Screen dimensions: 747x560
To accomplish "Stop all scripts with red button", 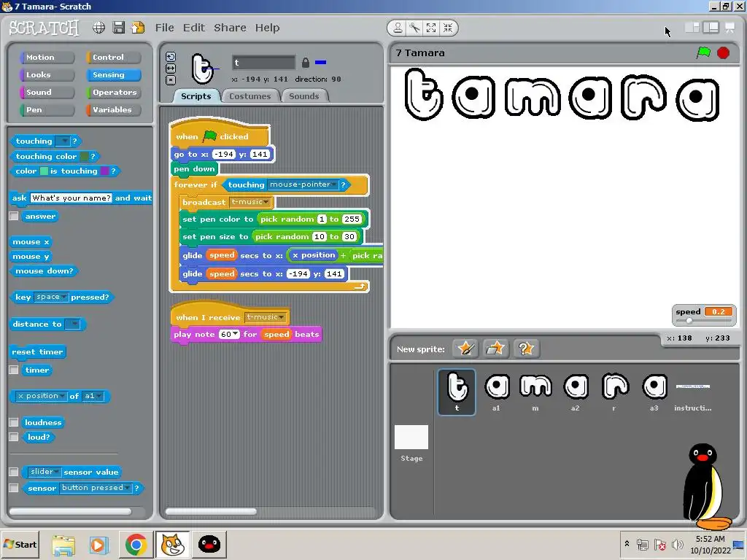I will (723, 52).
